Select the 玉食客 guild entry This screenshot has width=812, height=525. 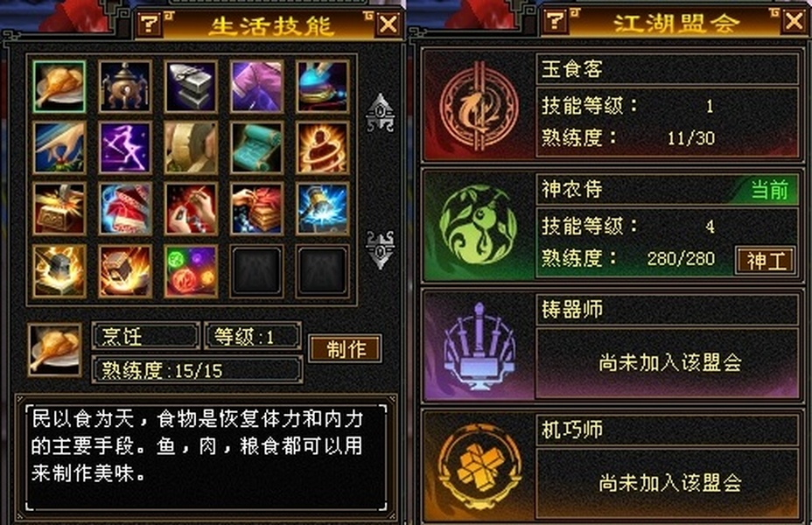click(x=612, y=106)
